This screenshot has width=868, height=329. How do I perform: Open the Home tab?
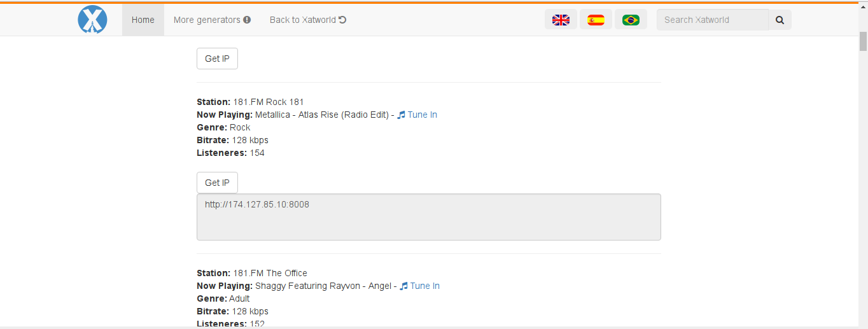pyautogui.click(x=143, y=20)
